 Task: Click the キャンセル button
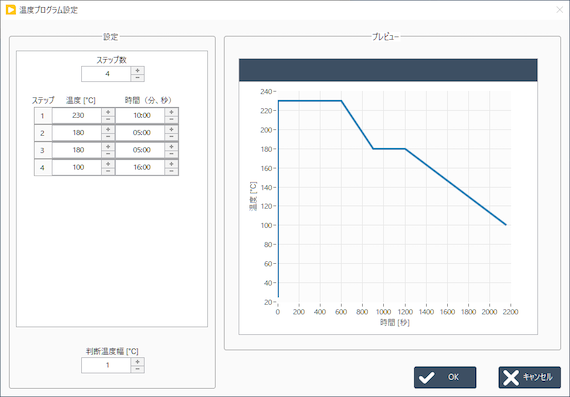point(530,377)
